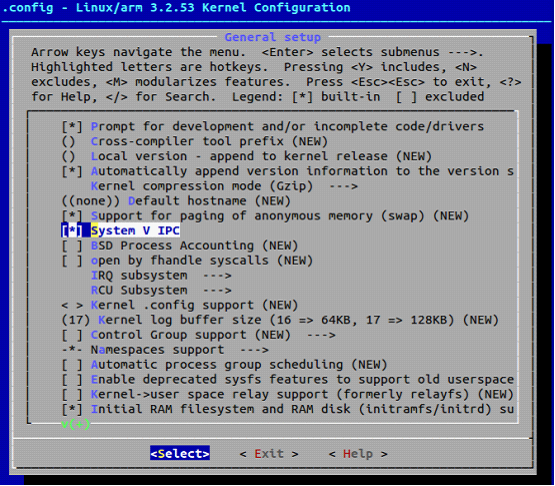The width and height of the screenshot is (555, 486).
Task: Toggle Initial RAM filesystem and RAM disk
Action: (x=72, y=409)
